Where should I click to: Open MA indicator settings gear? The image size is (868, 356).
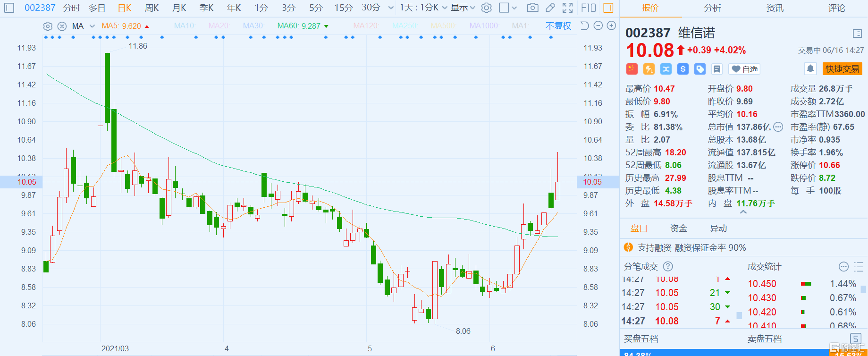[x=48, y=26]
